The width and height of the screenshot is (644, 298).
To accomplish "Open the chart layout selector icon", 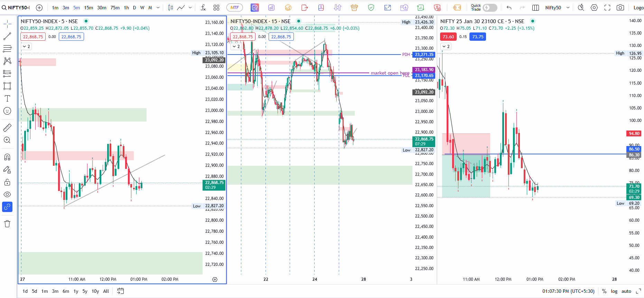I will (535, 8).
